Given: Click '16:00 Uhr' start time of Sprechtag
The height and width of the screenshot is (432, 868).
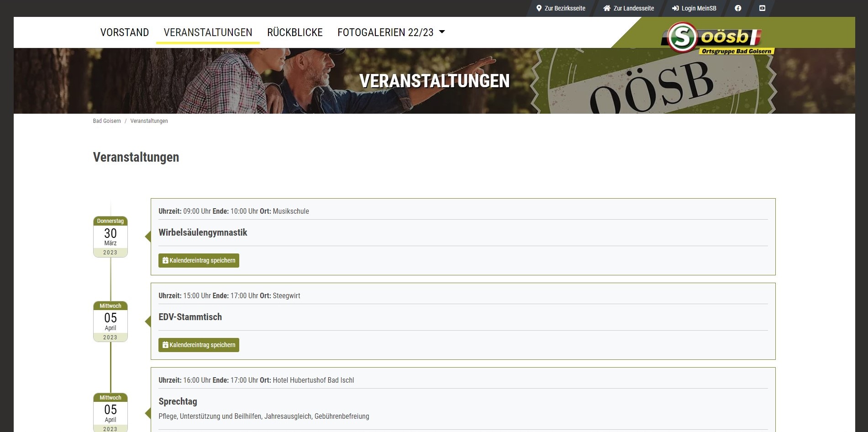Looking at the screenshot, I should 197,380.
